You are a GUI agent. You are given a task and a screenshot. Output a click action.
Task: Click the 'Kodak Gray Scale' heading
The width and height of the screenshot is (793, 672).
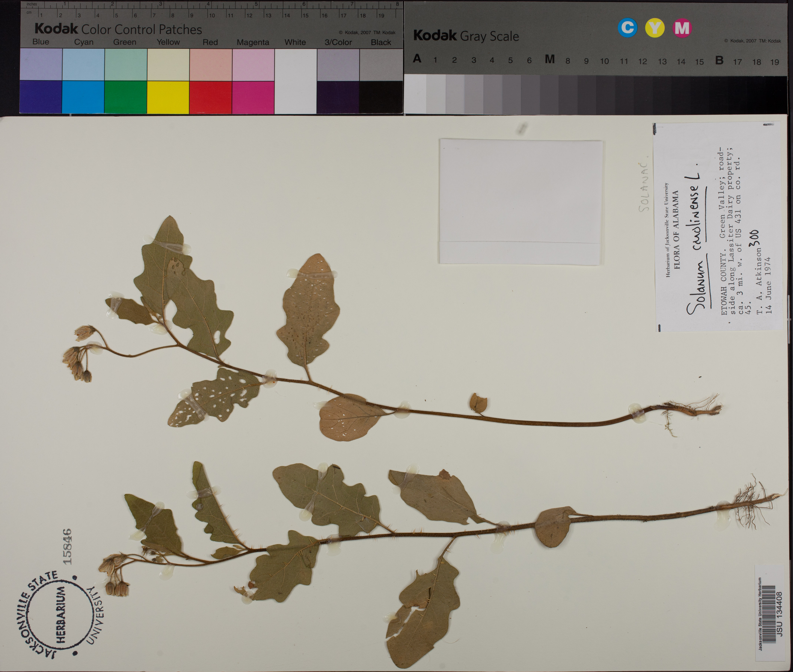point(466,36)
